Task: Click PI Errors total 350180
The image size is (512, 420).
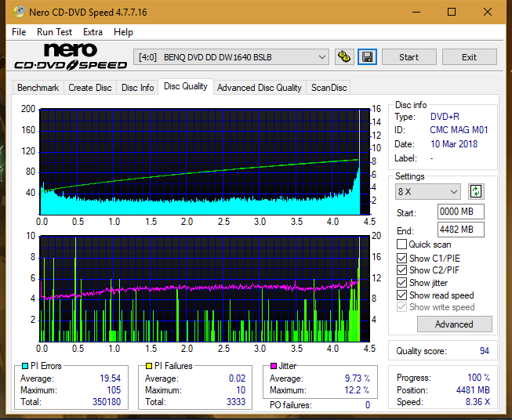Action: coord(107,402)
